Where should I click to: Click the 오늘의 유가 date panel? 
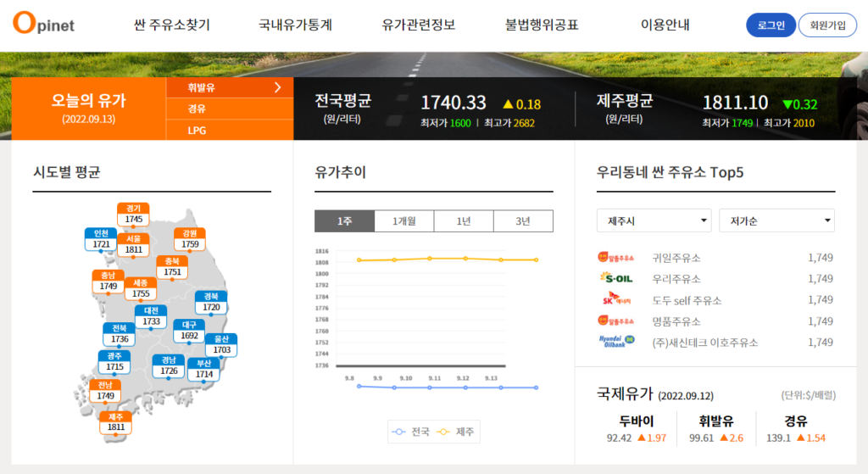88,109
